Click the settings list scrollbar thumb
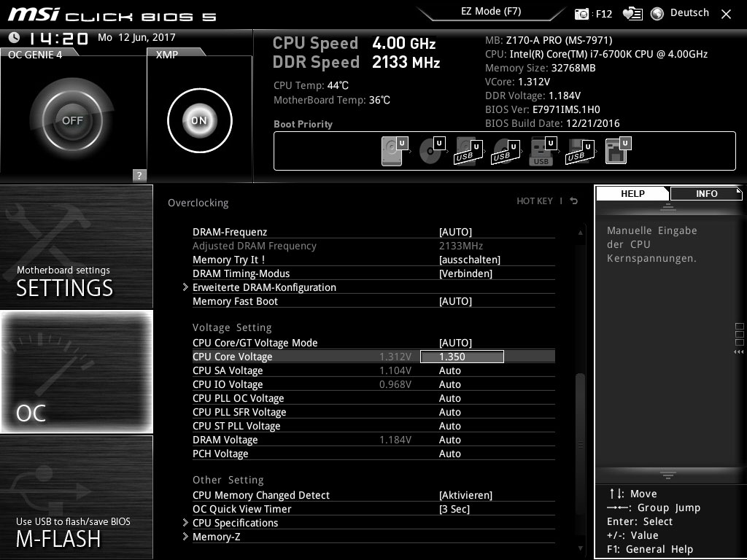747x560 pixels. point(580,446)
